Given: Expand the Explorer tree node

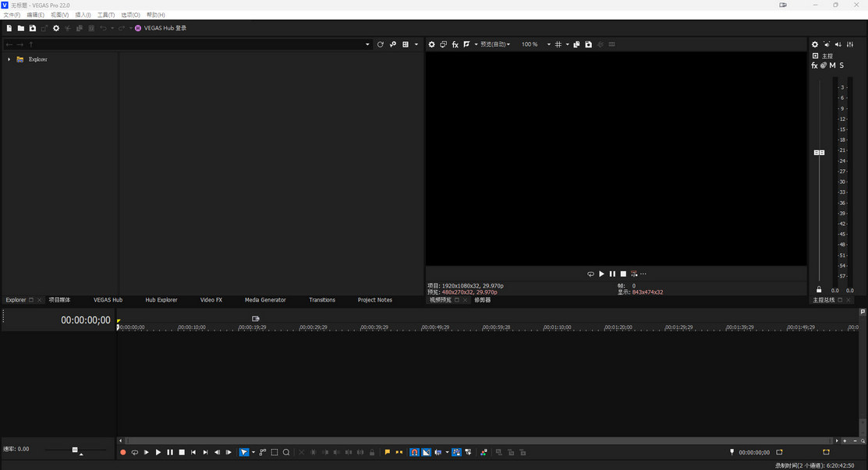Looking at the screenshot, I should point(9,59).
